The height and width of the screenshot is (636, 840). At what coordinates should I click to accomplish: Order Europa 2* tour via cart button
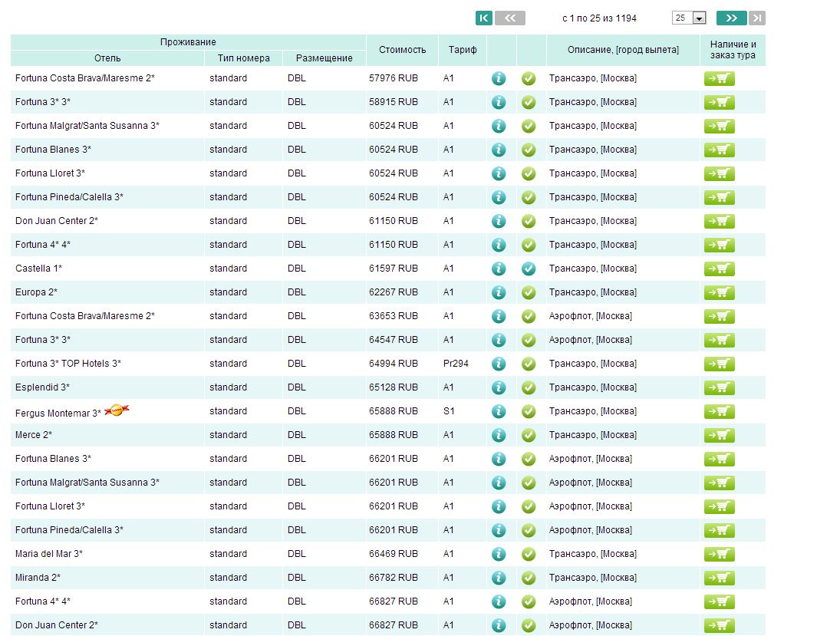coord(719,292)
